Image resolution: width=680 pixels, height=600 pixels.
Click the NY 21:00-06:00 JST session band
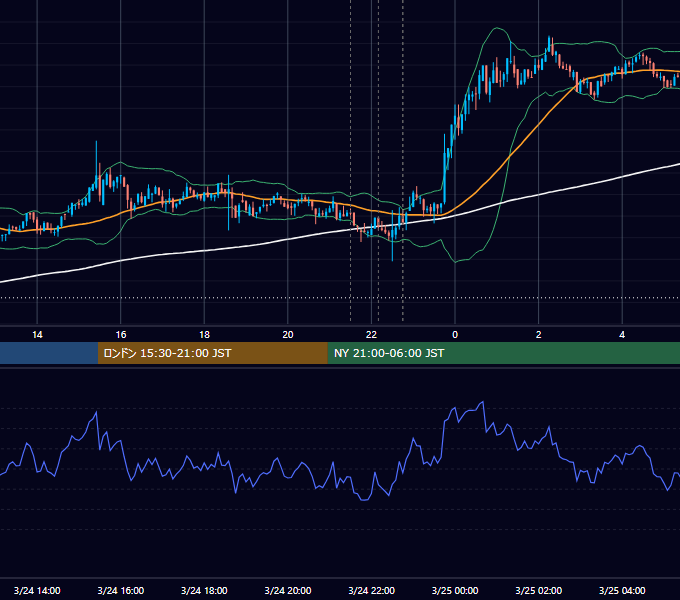(503, 353)
